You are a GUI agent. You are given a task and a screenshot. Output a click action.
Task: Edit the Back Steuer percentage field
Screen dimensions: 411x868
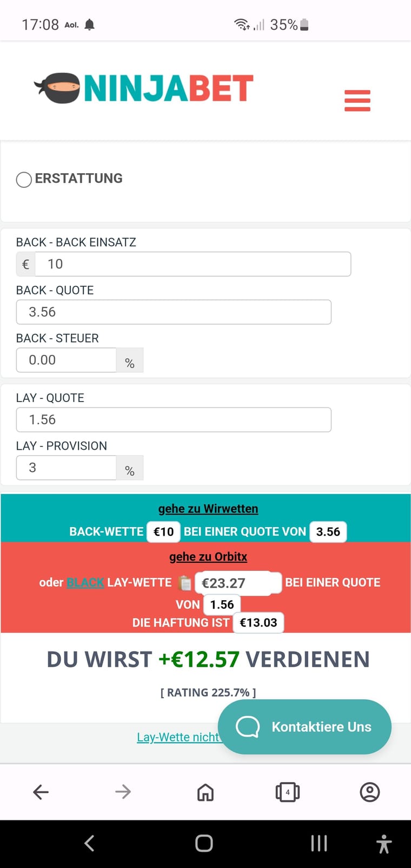[x=67, y=360]
